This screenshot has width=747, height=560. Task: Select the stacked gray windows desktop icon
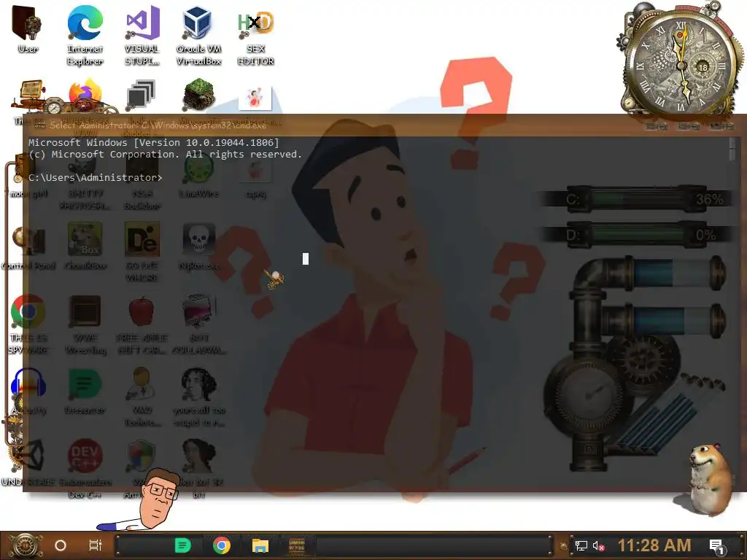point(142,96)
